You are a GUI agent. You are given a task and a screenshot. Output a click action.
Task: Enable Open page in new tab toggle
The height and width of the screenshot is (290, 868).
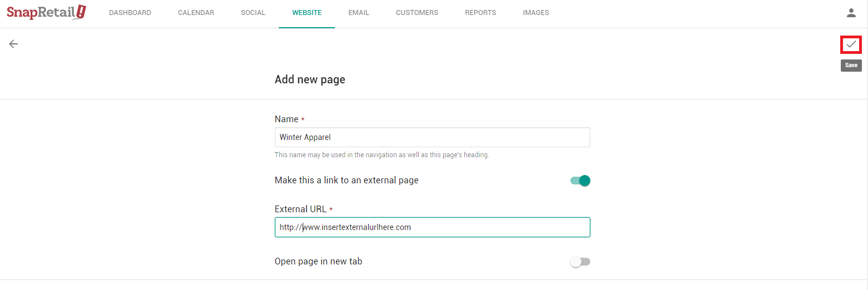(580, 262)
